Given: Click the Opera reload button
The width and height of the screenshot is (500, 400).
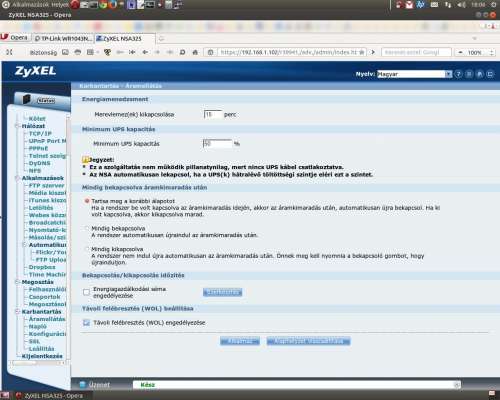Looking at the screenshot, I should pos(182,52).
